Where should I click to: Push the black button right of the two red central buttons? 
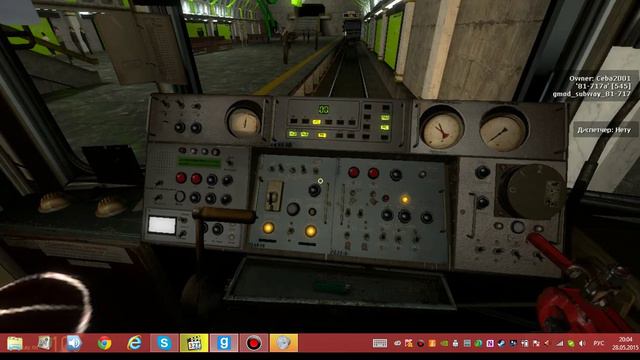(396, 175)
